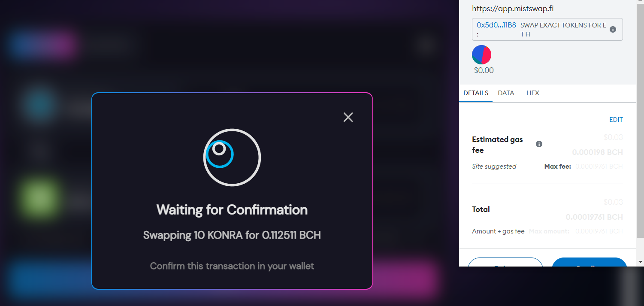
Task: Click EDIT to change the gas fee
Action: [616, 120]
